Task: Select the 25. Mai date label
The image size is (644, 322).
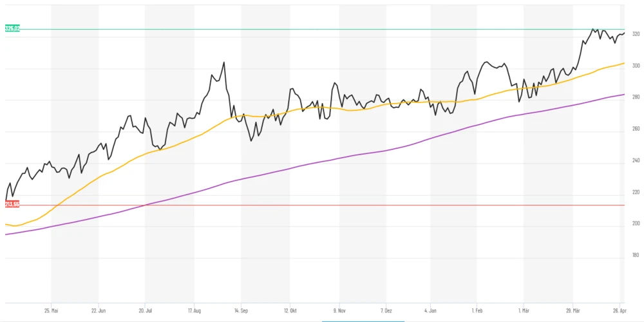Action: point(51,310)
